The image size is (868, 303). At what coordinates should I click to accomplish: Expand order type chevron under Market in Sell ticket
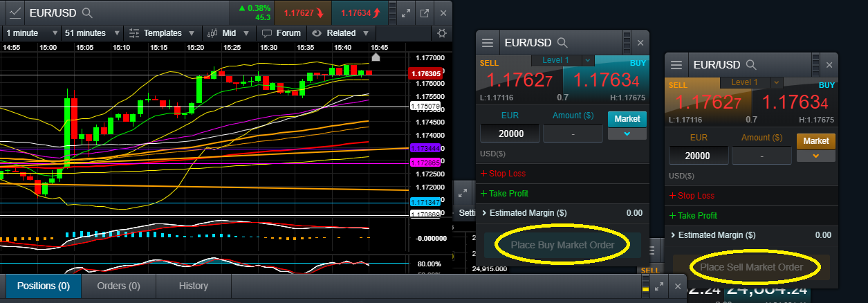tap(816, 156)
